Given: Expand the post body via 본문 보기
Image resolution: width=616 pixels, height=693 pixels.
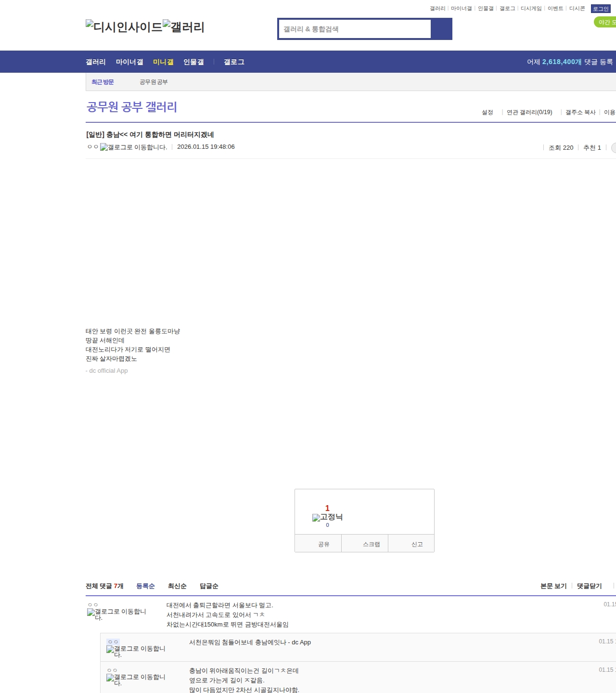Looking at the screenshot, I should point(552,586).
